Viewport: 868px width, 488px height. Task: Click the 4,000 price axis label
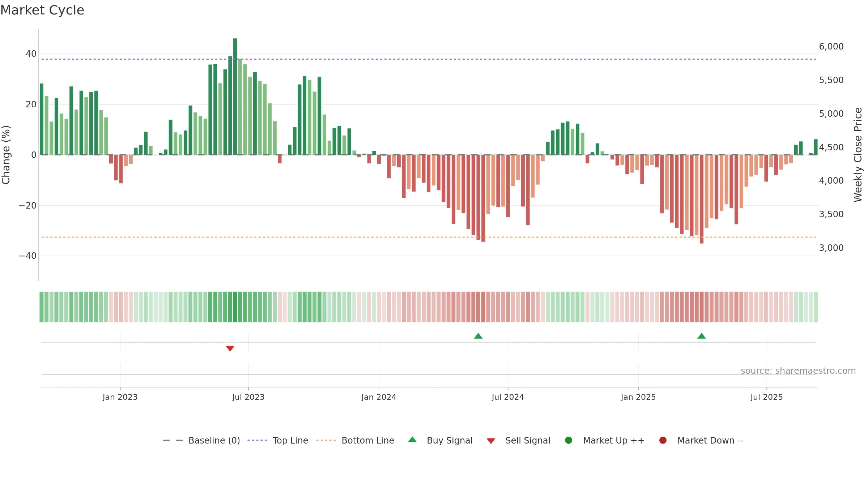point(831,180)
